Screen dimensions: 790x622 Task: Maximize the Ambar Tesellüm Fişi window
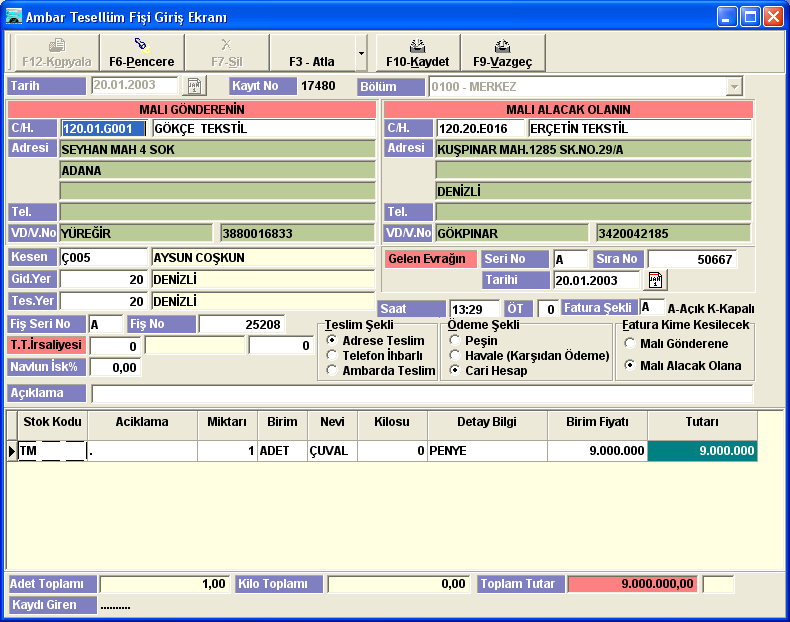[750, 17]
